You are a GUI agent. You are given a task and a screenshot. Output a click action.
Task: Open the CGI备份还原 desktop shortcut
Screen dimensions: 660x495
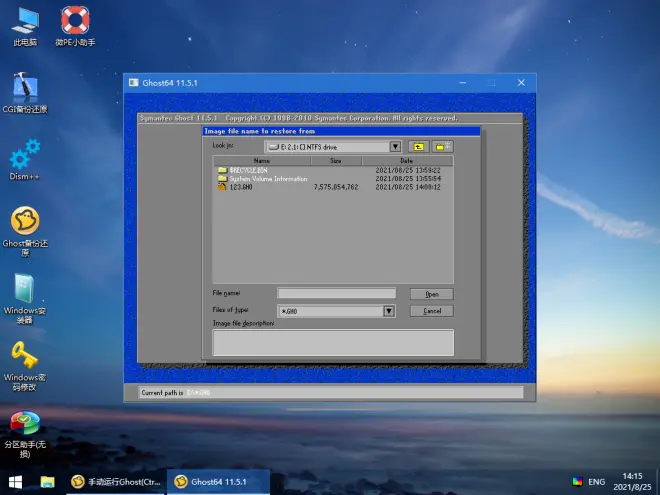point(25,93)
